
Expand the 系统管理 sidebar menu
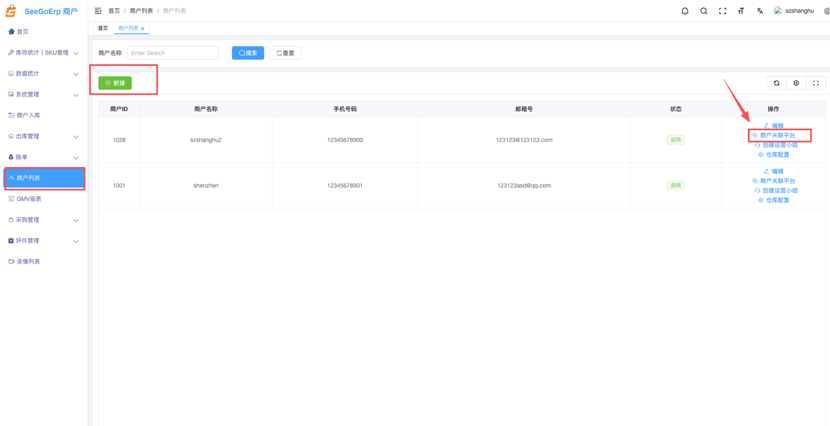point(43,95)
